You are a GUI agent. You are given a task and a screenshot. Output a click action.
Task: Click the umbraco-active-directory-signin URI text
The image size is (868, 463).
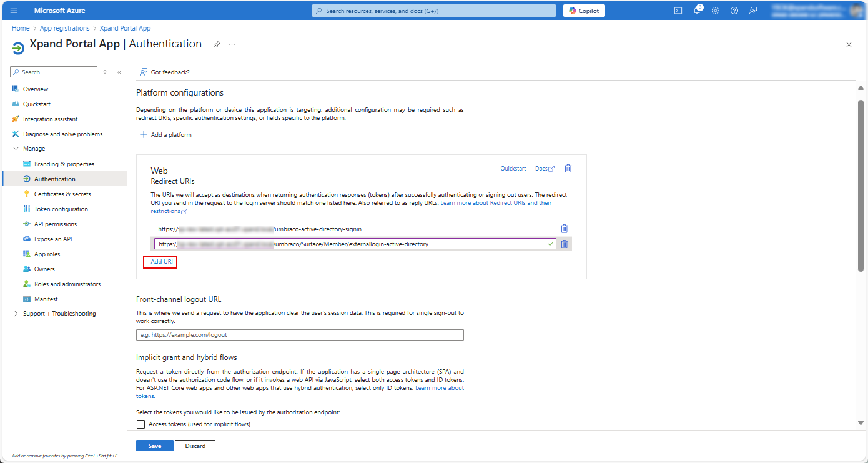(260, 229)
